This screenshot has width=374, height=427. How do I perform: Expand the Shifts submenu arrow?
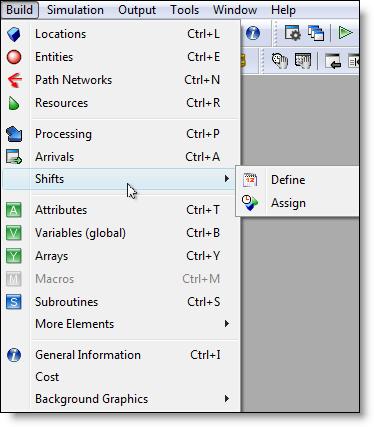tap(227, 179)
